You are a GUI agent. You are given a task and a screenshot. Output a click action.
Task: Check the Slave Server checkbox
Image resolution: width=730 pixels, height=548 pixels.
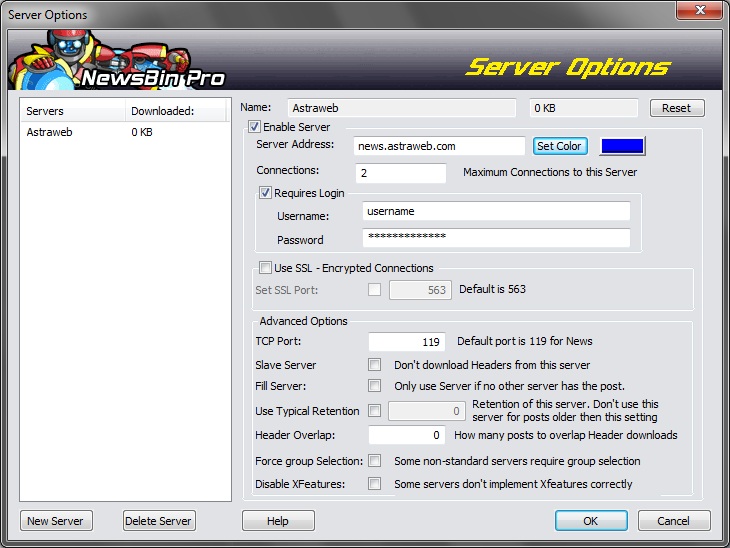(374, 365)
